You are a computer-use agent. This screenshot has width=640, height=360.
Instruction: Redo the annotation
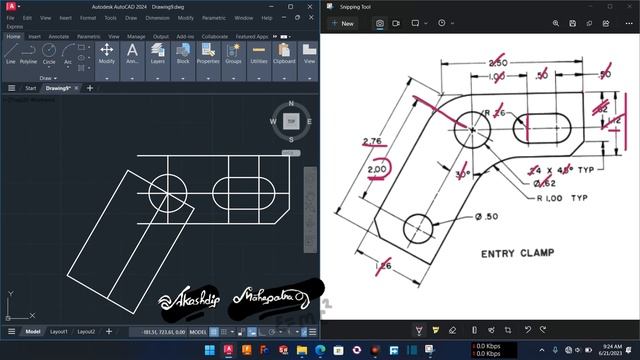click(x=543, y=329)
